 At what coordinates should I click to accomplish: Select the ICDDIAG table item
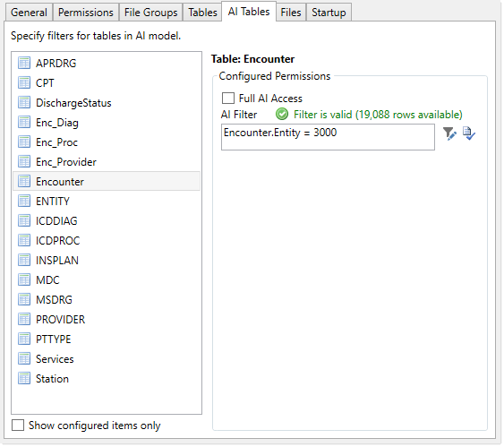[x=107, y=220]
